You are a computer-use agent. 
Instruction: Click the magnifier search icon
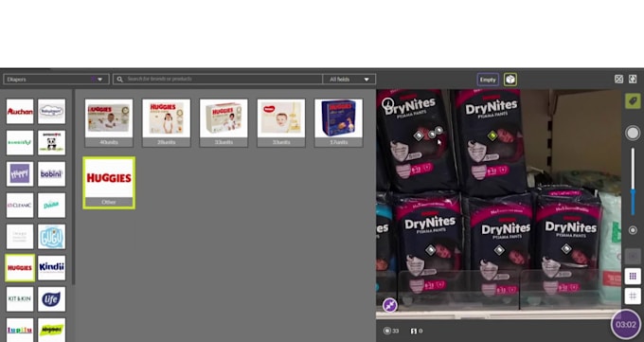[x=119, y=80]
